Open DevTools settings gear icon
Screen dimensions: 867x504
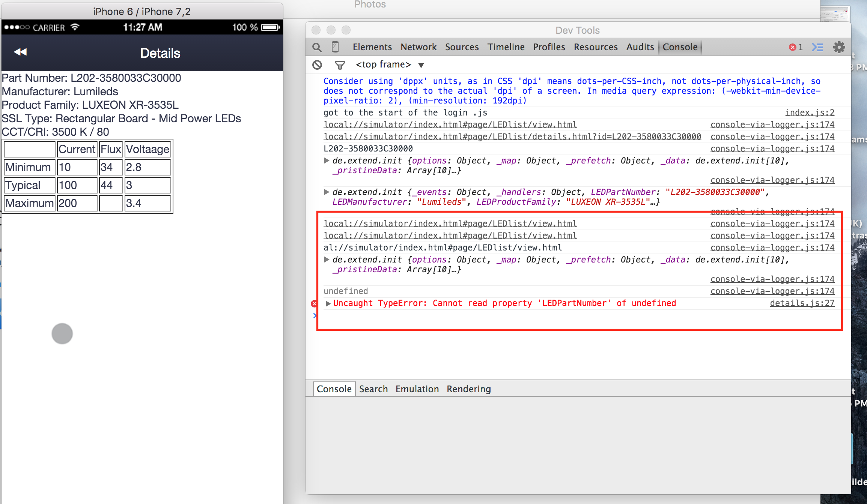(x=839, y=47)
